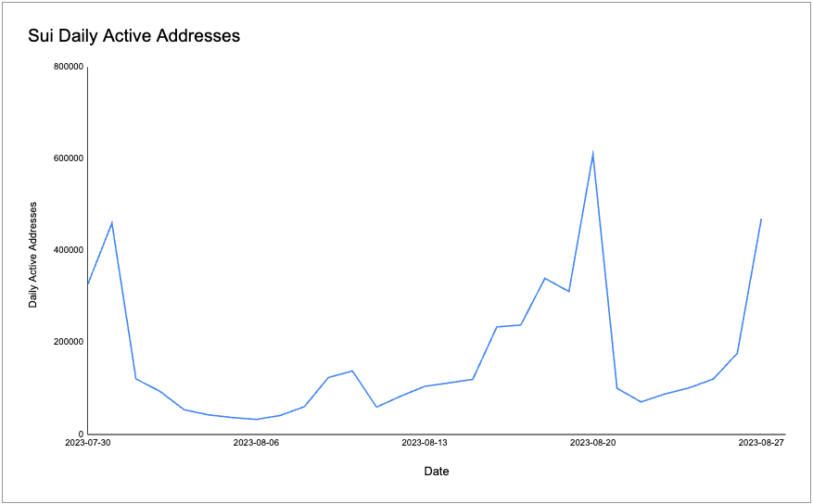Viewport: 813px width, 504px height.
Task: Click the 2023-08-13 date label
Action: (425, 443)
